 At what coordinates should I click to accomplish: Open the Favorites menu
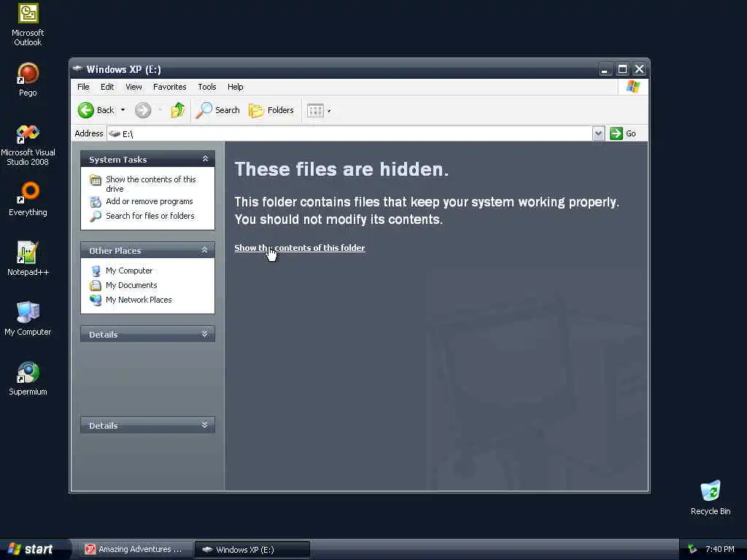[x=169, y=87]
